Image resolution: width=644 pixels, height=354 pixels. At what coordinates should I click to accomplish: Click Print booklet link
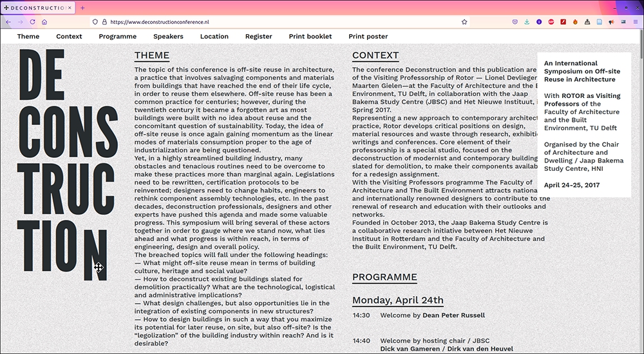point(310,36)
